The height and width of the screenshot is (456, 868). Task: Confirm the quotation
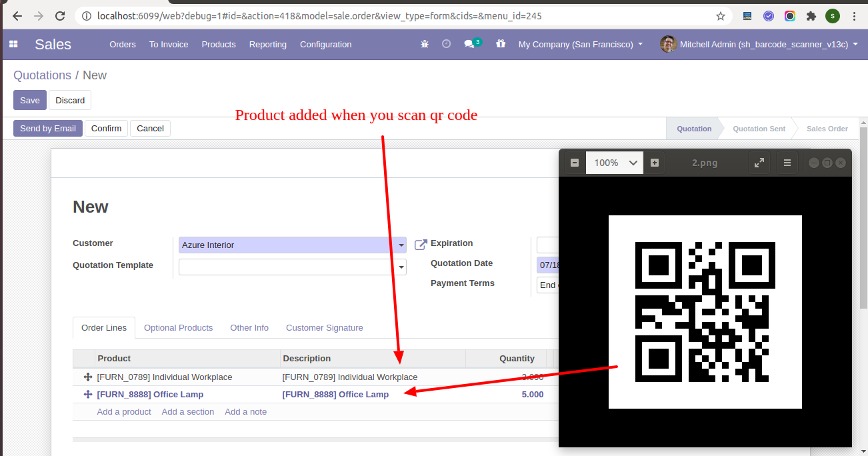[107, 128]
